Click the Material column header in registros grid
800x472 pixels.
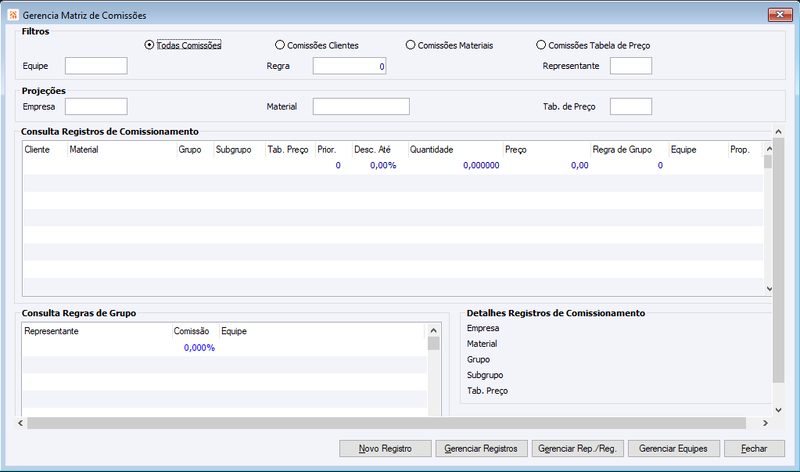pyautogui.click(x=122, y=150)
